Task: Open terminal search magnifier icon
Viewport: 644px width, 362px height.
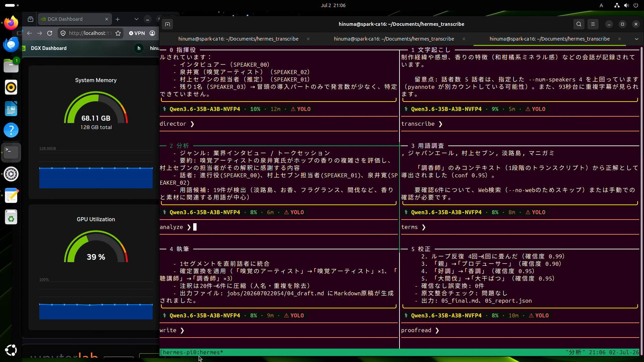Action: tap(579, 24)
